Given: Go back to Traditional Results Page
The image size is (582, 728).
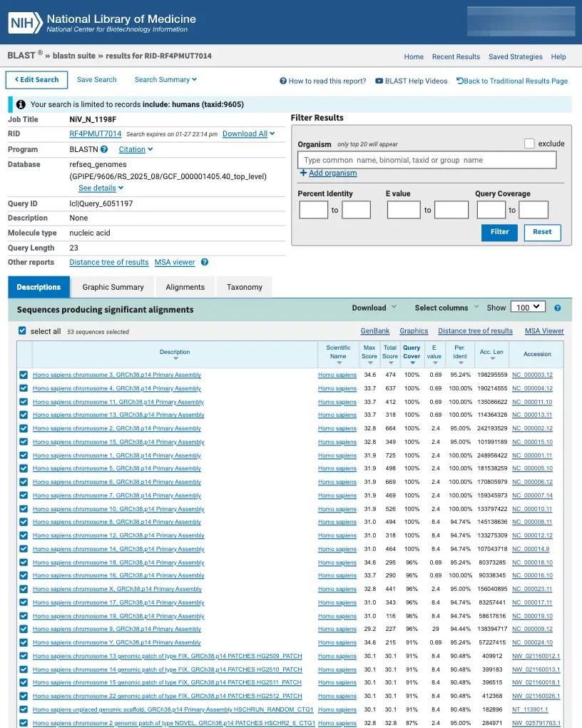Looking at the screenshot, I should tap(512, 81).
